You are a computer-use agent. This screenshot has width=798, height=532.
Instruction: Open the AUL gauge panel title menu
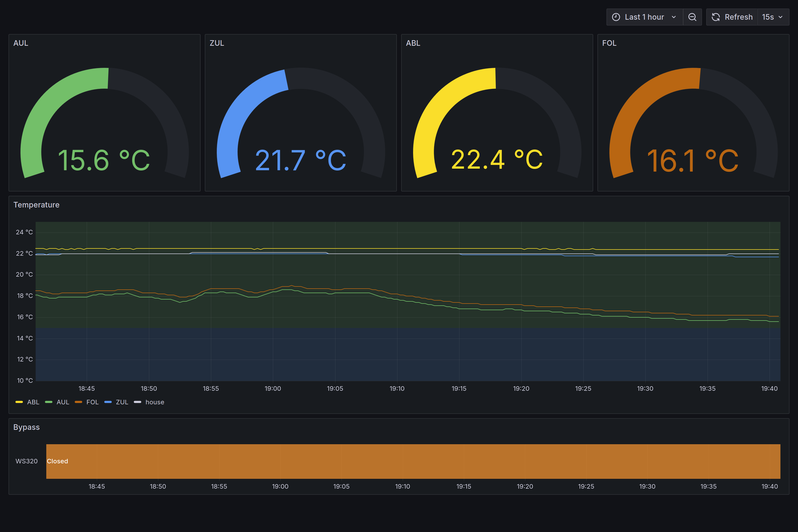coord(21,43)
